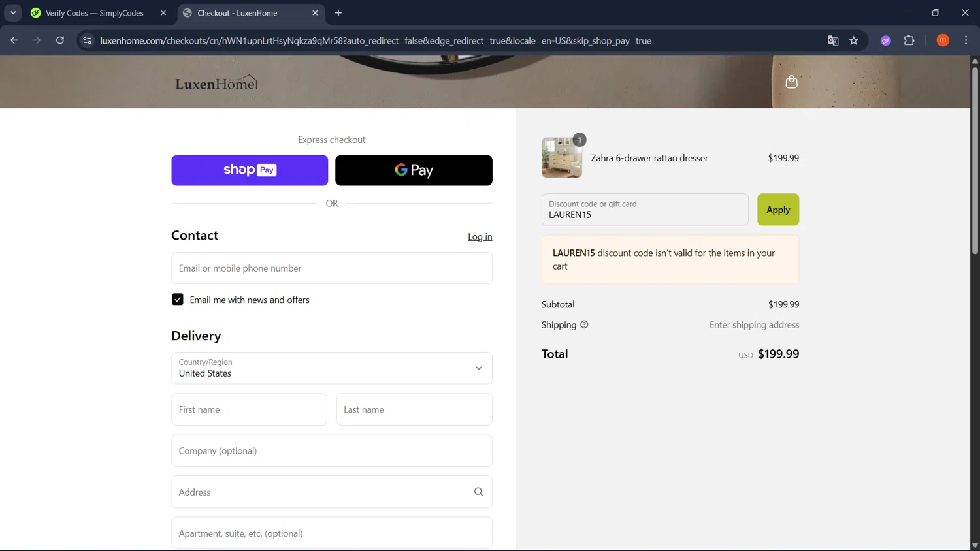This screenshot has width=980, height=551.
Task: Follow the Log in link
Action: pos(480,237)
